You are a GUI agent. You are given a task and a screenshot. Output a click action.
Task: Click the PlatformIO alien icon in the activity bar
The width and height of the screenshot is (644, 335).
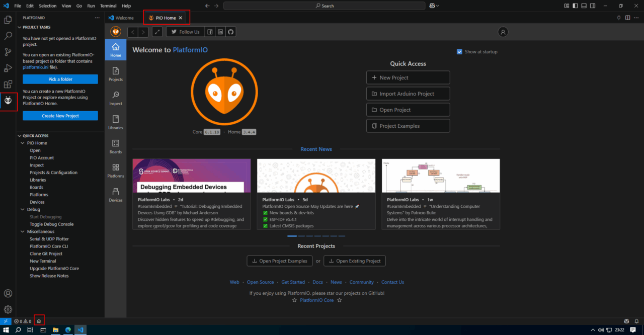pos(8,101)
